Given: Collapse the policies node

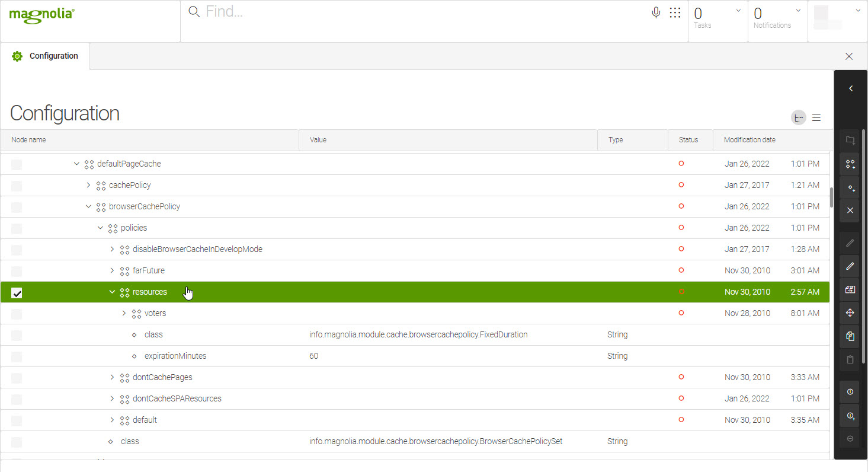Looking at the screenshot, I should tap(100, 228).
